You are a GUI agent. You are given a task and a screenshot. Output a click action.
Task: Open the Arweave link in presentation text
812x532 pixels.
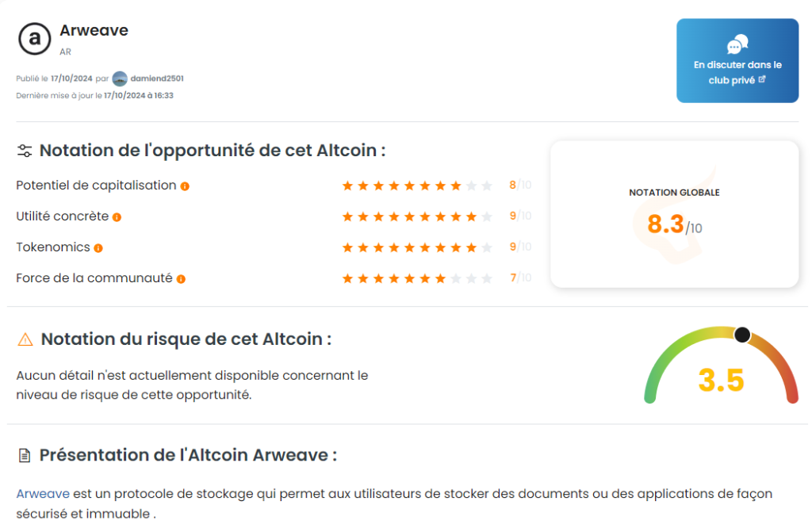(x=43, y=494)
